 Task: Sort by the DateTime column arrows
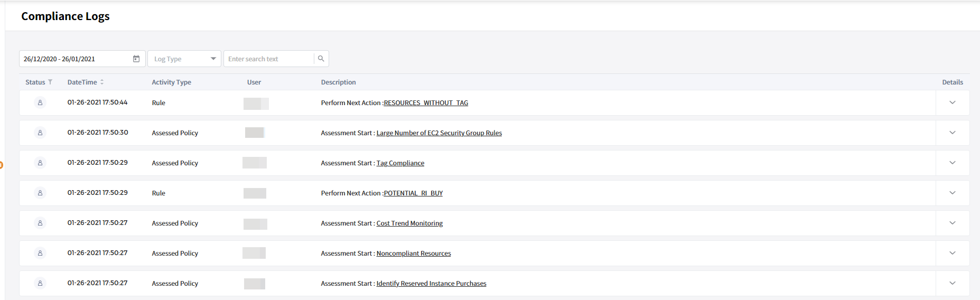click(102, 82)
